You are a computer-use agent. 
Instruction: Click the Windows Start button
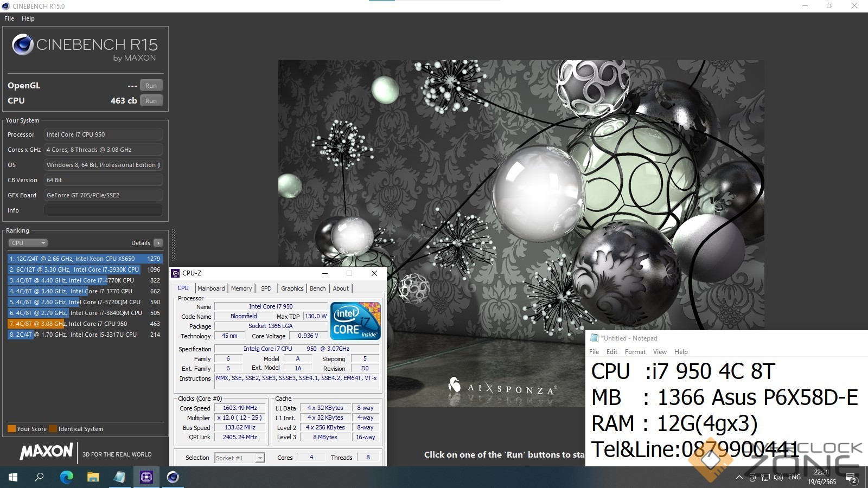pyautogui.click(x=13, y=477)
